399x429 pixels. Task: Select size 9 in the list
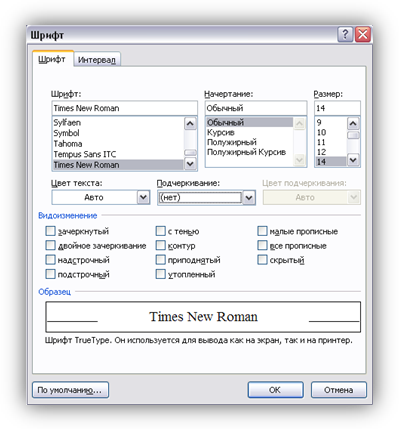click(330, 122)
